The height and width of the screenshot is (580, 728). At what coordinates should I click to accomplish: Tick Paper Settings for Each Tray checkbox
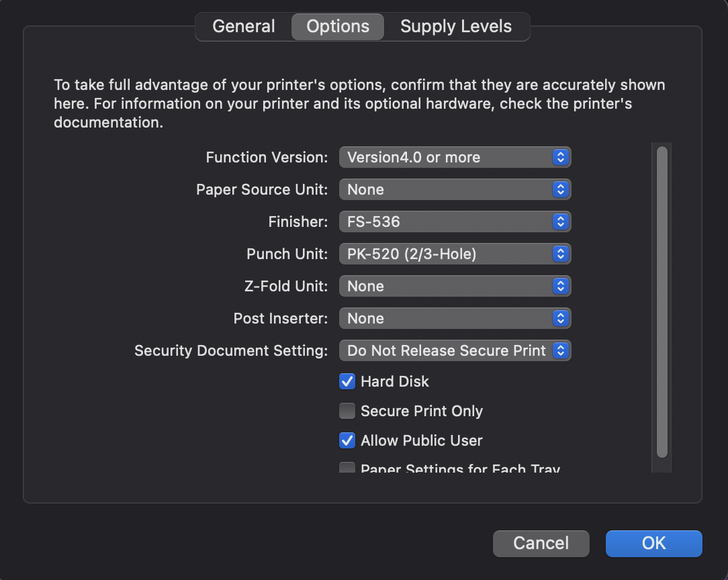(x=347, y=468)
